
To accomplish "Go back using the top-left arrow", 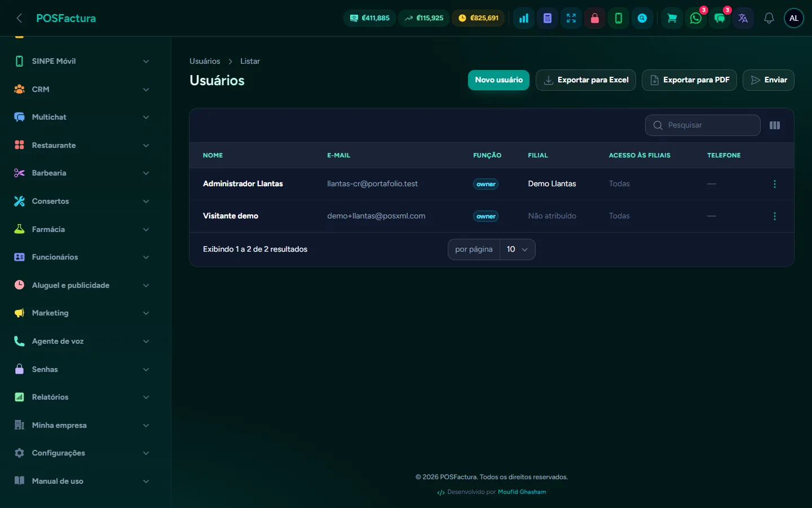I will (x=19, y=18).
